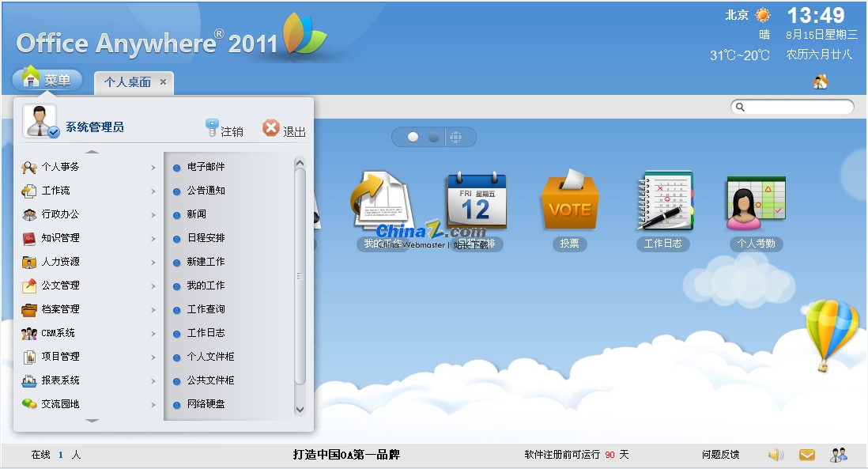Click the 退出 exit icon

[270, 128]
